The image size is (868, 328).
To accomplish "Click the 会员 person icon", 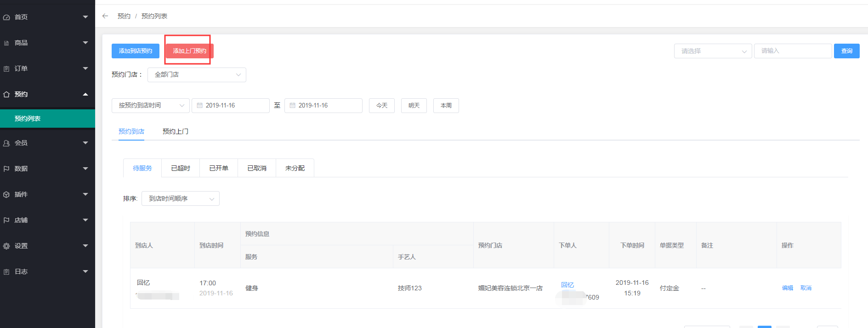I will (x=6, y=143).
